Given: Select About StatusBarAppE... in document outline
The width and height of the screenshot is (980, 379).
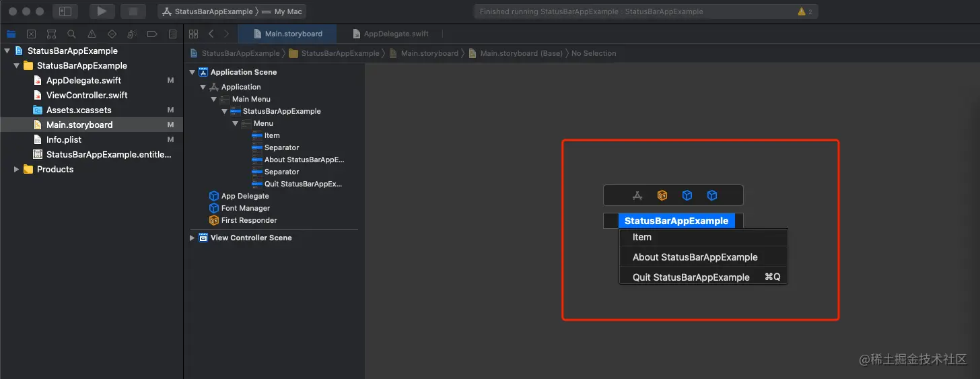Looking at the screenshot, I should click(304, 160).
